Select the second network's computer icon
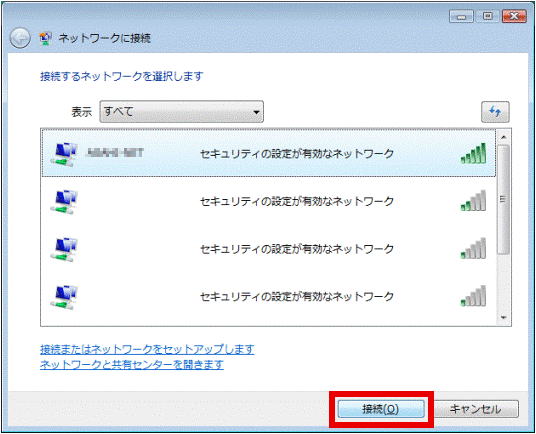Viewport: 536px width, 434px height. (x=64, y=201)
